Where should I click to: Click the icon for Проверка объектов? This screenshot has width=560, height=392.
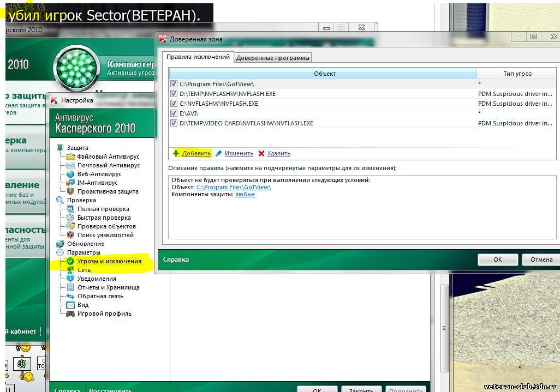coord(70,226)
